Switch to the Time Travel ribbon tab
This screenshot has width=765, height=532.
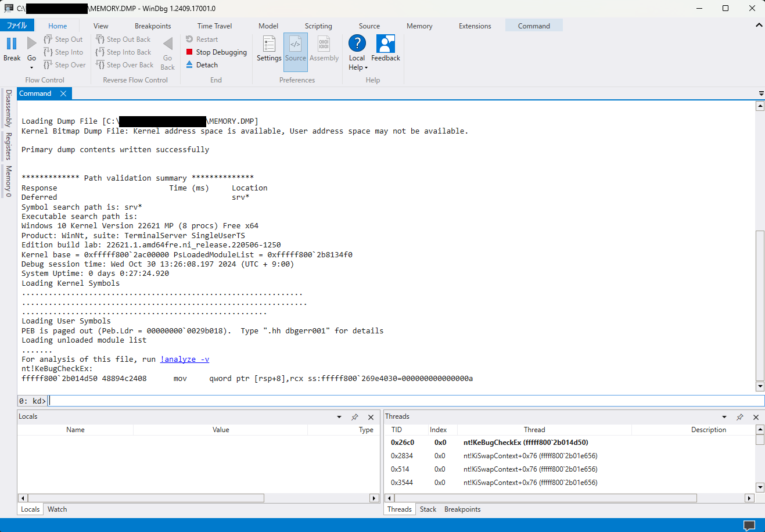point(214,26)
